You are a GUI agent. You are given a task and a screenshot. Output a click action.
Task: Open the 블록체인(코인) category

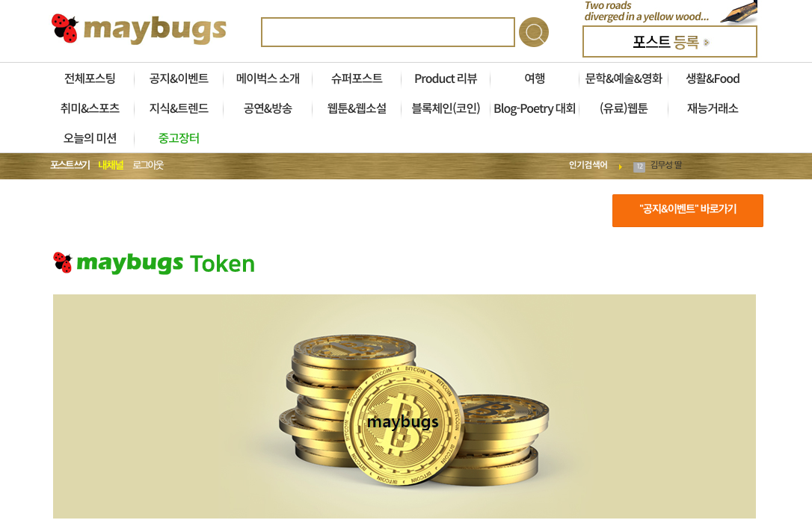point(446,108)
